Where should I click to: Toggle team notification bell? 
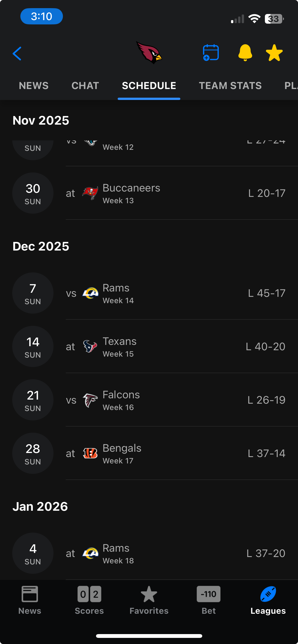pos(245,53)
